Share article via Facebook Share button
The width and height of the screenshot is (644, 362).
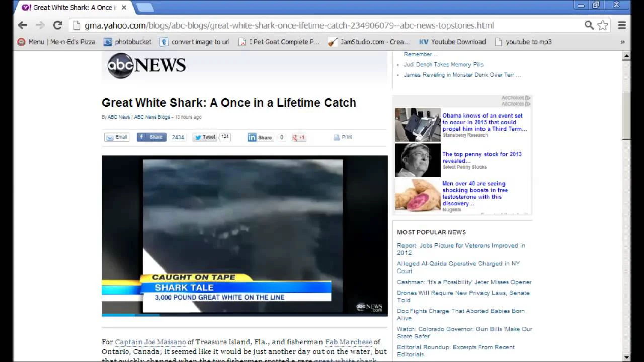point(151,137)
